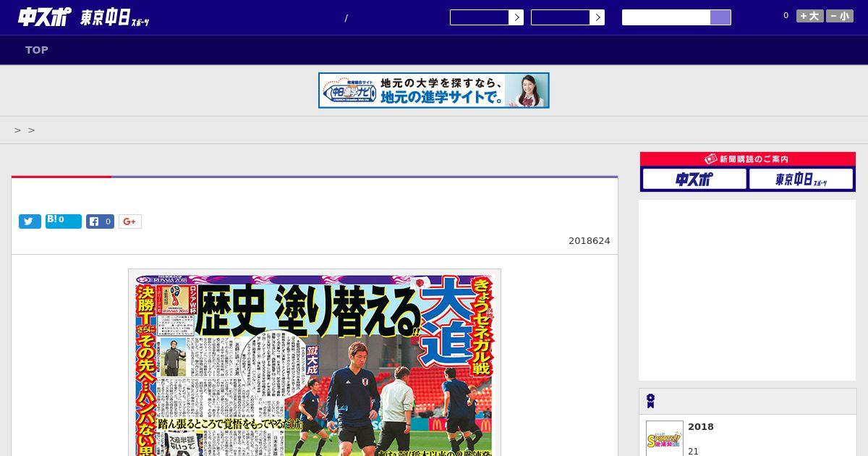Share the article on Facebook
Image resolution: width=868 pixels, height=456 pixels.
[100, 221]
